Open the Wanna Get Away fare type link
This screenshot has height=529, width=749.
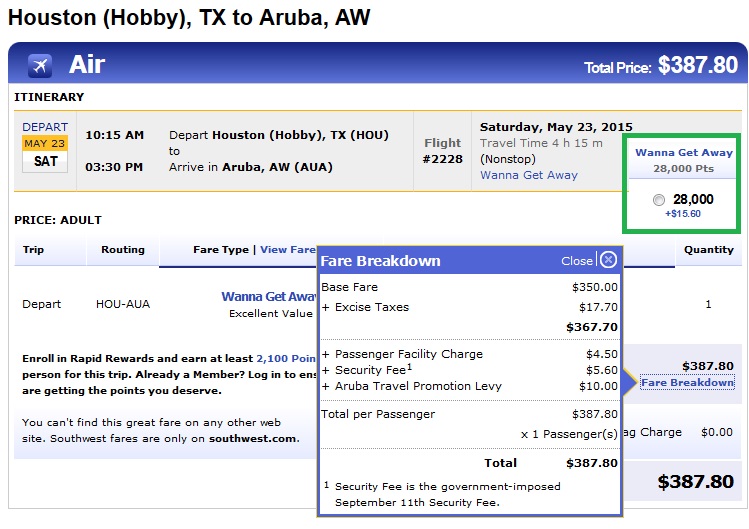268,297
